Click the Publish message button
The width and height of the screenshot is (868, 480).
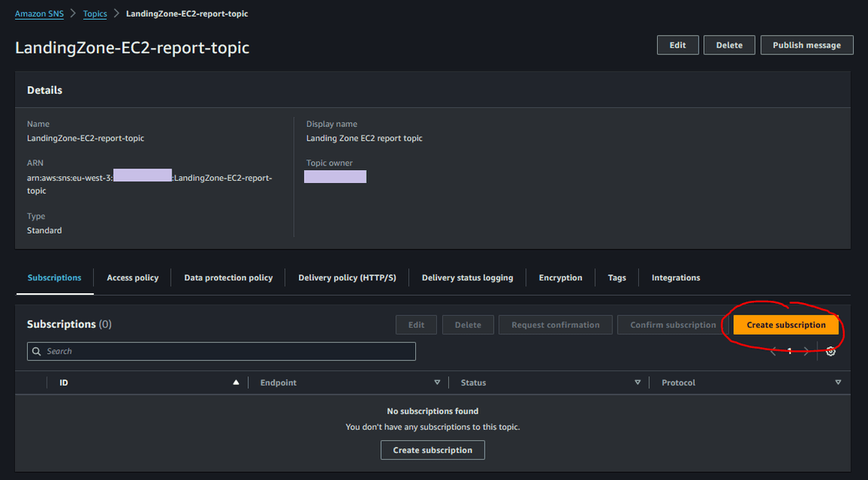click(807, 45)
